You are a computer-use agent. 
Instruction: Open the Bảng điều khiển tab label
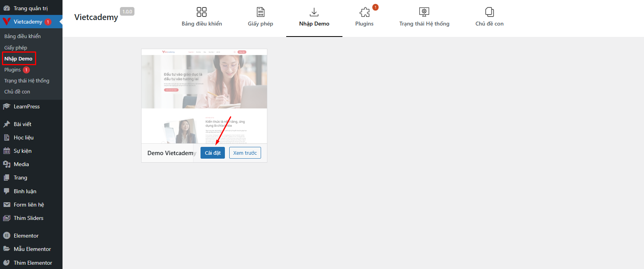tap(202, 24)
